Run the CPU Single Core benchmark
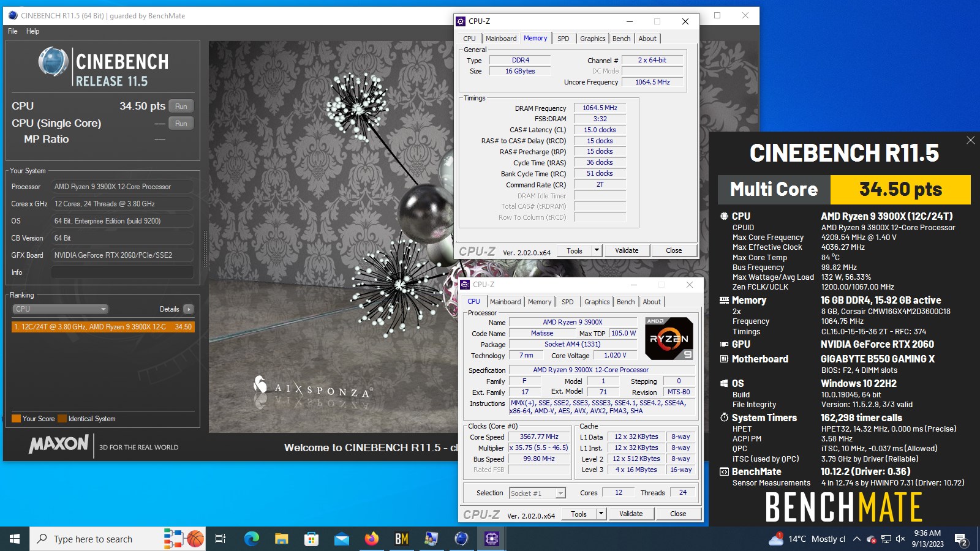980x551 pixels. coord(181,123)
